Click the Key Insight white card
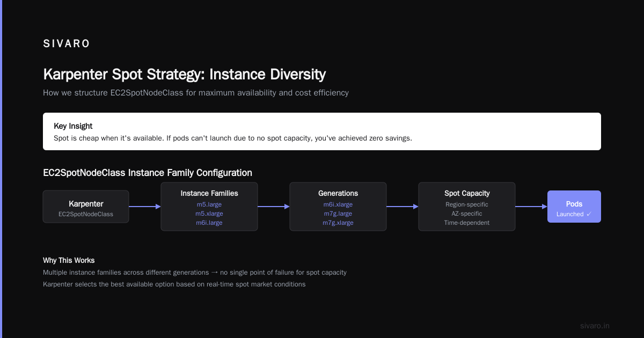The image size is (644, 338). [x=322, y=131]
